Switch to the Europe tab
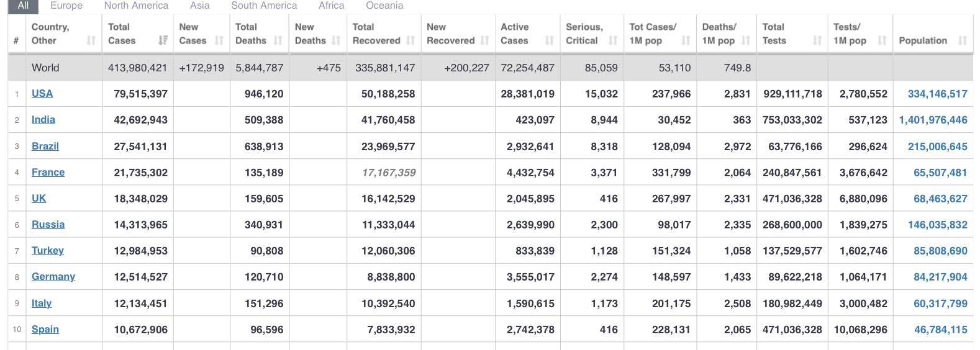 66,6
